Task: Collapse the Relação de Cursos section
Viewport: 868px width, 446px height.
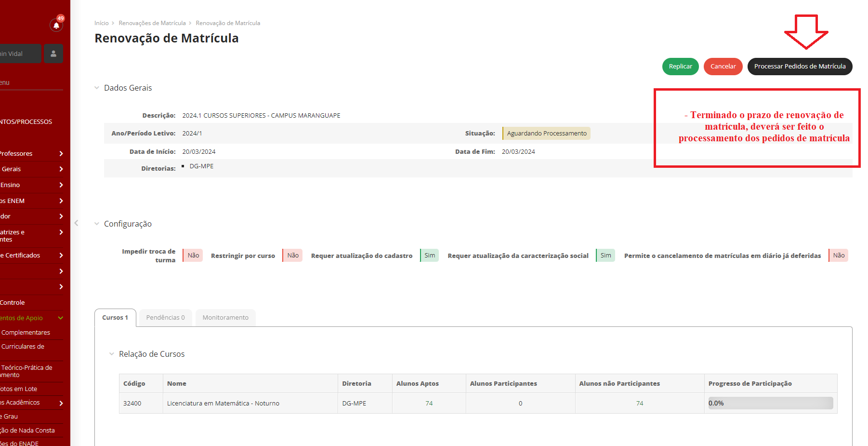Action: 112,354
